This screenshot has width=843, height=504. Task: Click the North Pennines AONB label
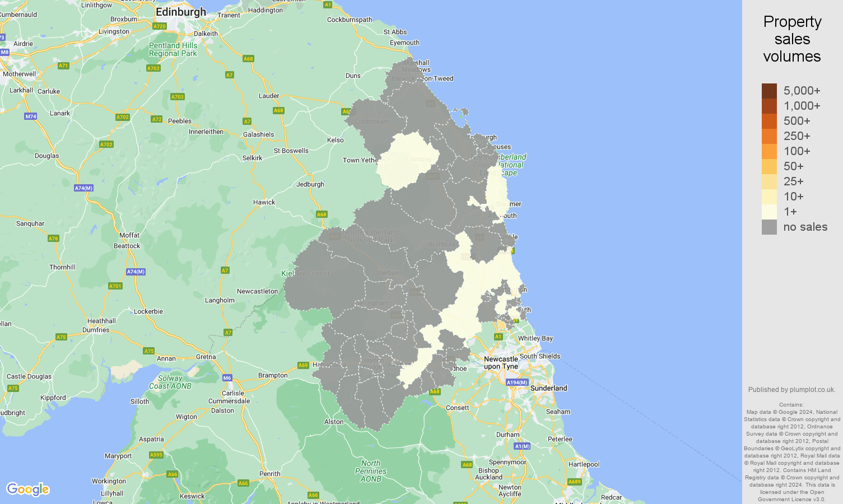pyautogui.click(x=371, y=471)
